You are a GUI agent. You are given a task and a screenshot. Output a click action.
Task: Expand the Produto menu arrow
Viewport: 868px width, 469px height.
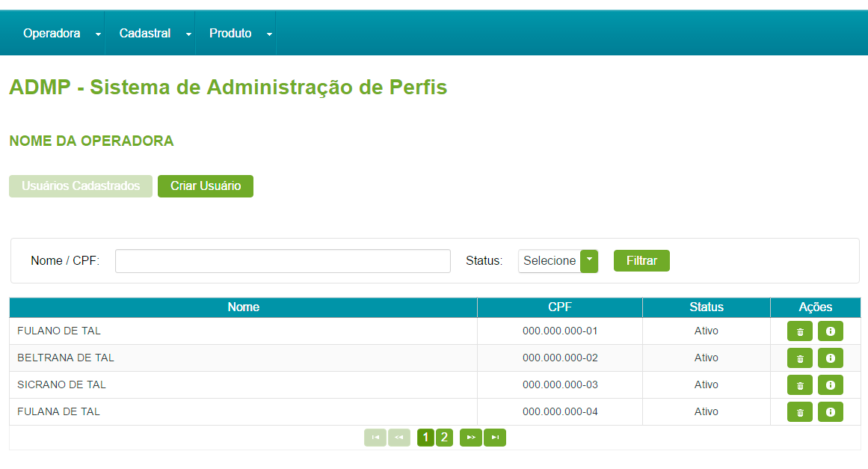(x=268, y=33)
